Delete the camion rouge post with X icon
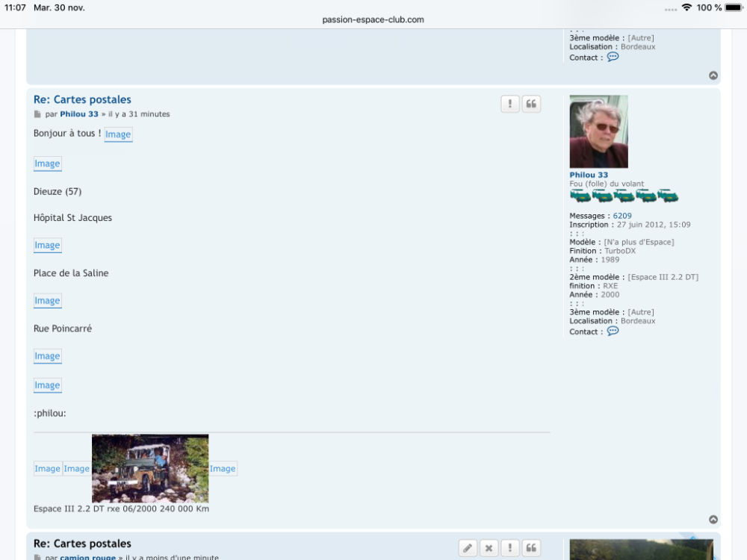Screen dimensions: 747x560 pos(489,549)
